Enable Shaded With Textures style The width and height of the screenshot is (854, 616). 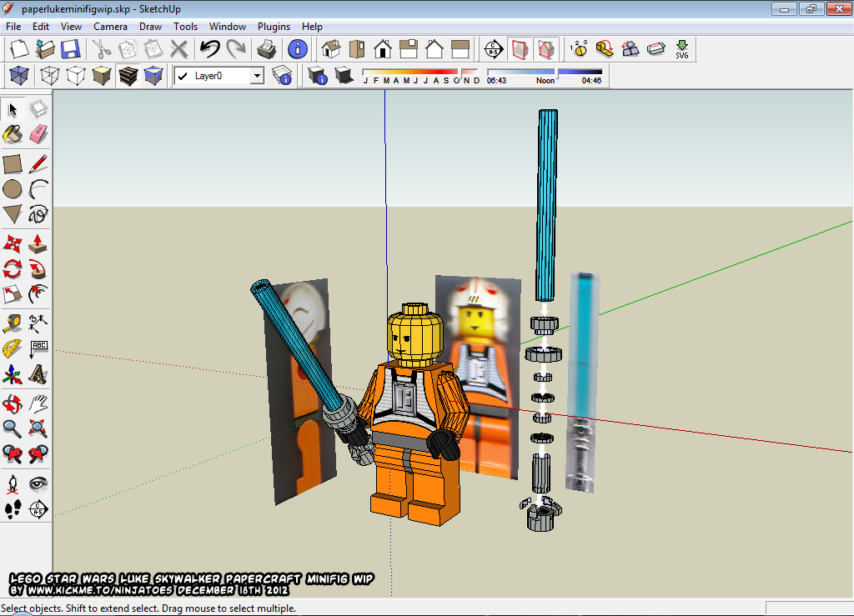[x=128, y=76]
